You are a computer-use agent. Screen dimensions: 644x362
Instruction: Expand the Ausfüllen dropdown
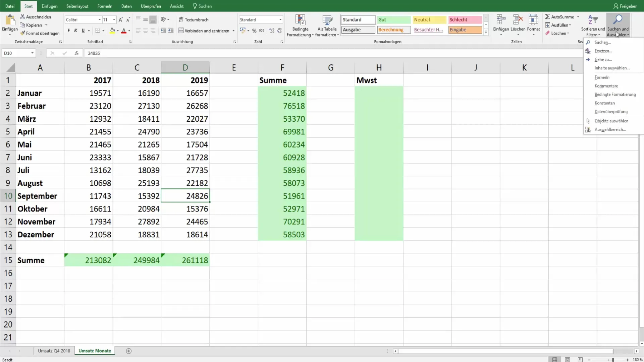(x=570, y=25)
